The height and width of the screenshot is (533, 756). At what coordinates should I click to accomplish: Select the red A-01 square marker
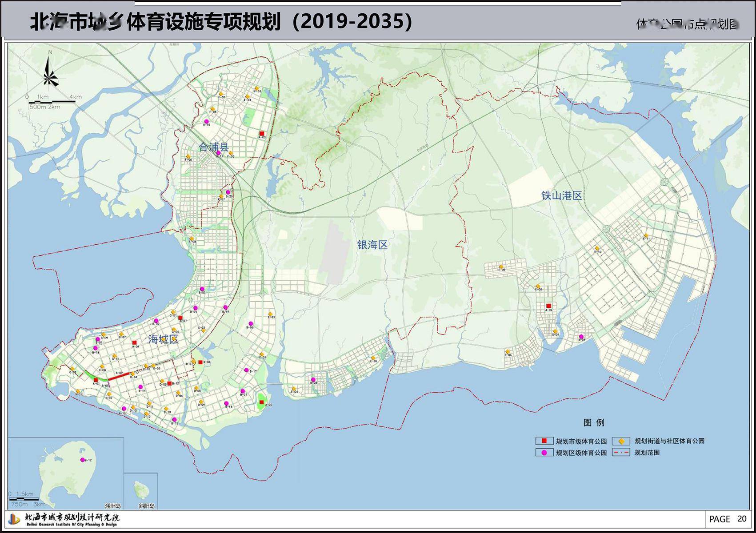point(96,380)
